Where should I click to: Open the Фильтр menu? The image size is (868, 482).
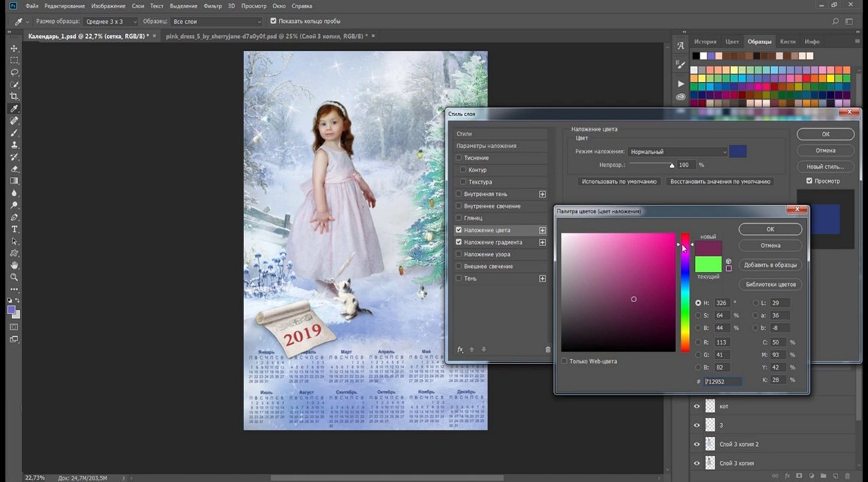[212, 5]
